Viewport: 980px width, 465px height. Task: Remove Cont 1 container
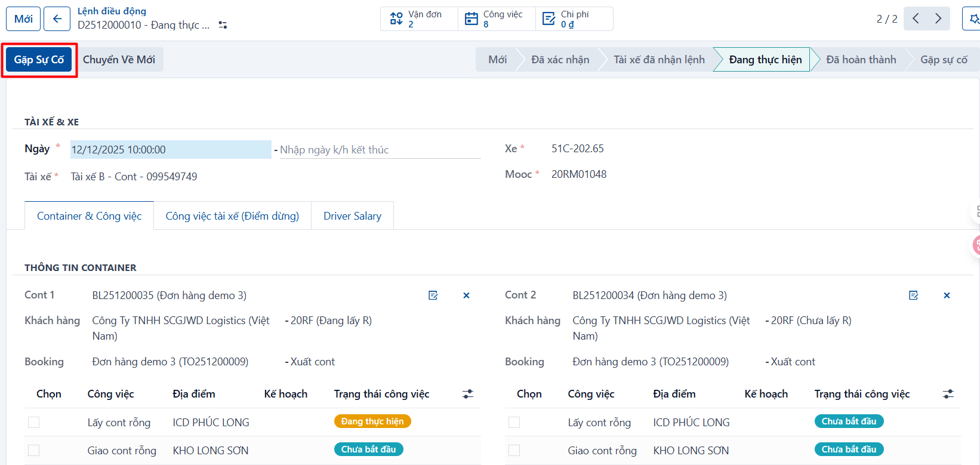pos(466,295)
